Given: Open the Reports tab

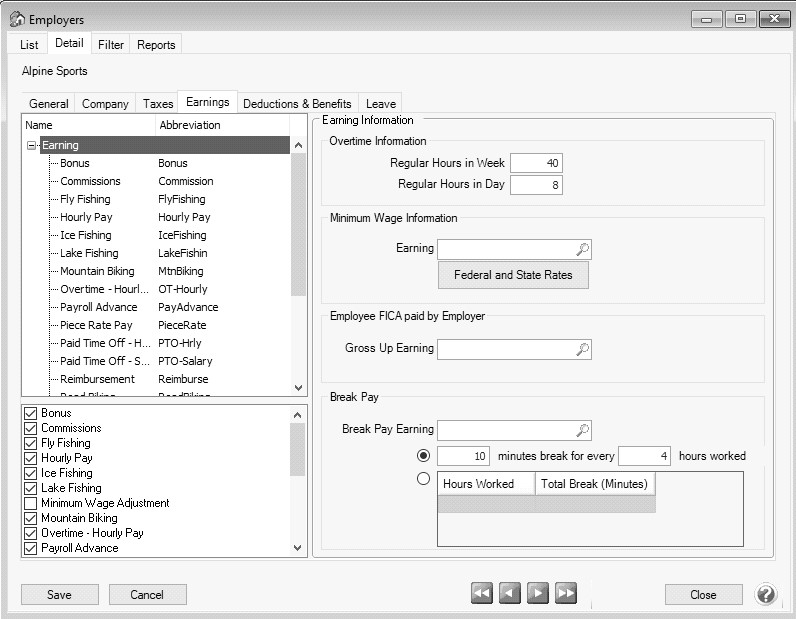Looking at the screenshot, I should 156,45.
